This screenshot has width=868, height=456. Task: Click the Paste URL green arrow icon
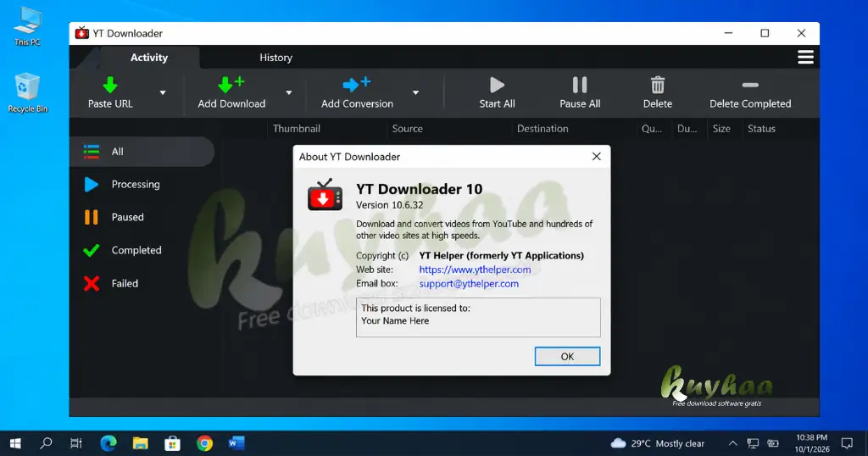tap(110, 85)
